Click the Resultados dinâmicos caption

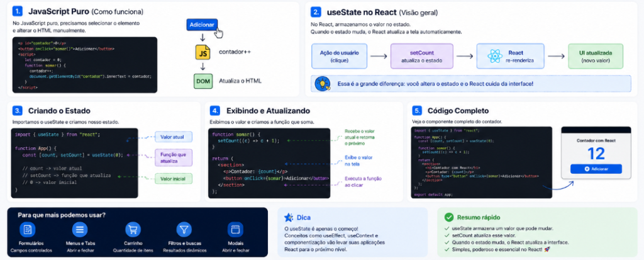(x=185, y=250)
